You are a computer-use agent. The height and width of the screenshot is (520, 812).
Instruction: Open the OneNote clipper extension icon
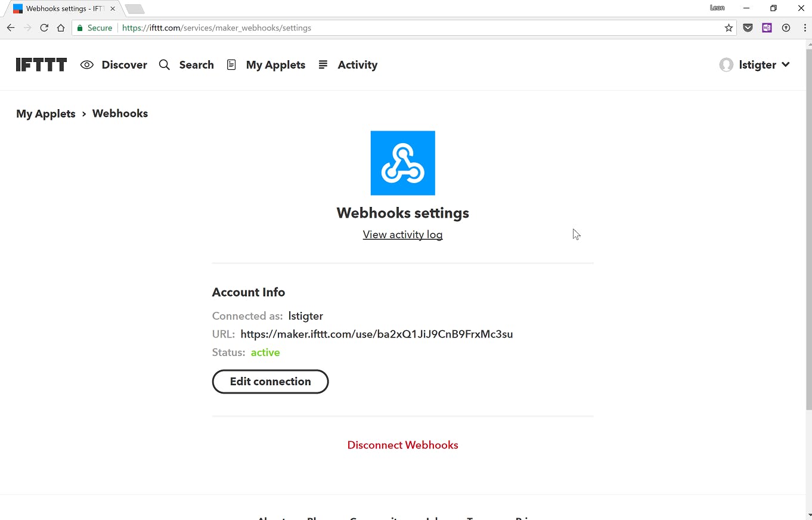767,28
